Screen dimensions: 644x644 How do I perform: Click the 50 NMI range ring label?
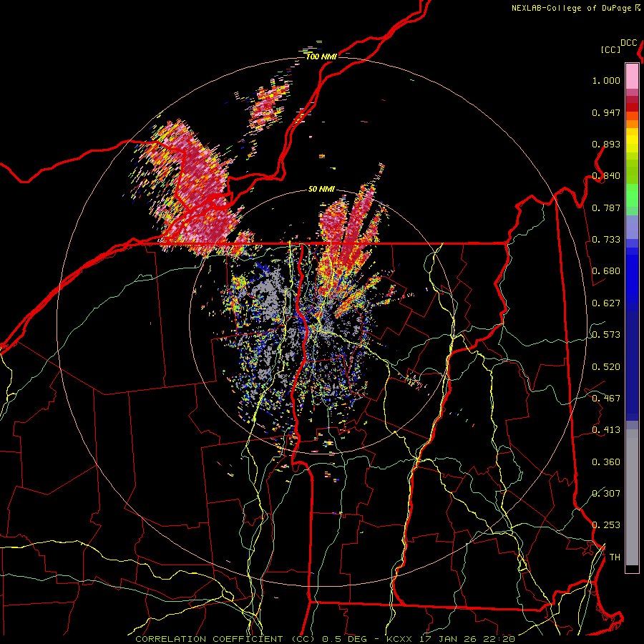click(x=321, y=190)
